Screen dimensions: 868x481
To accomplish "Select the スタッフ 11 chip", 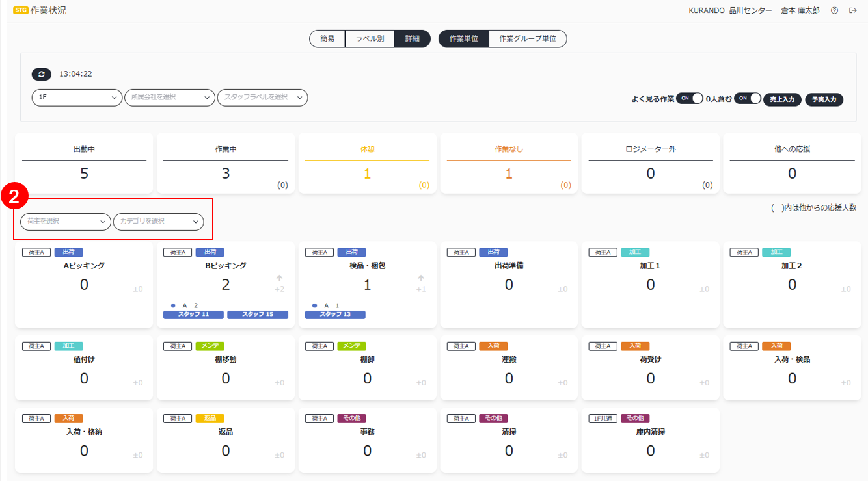I will [x=193, y=315].
